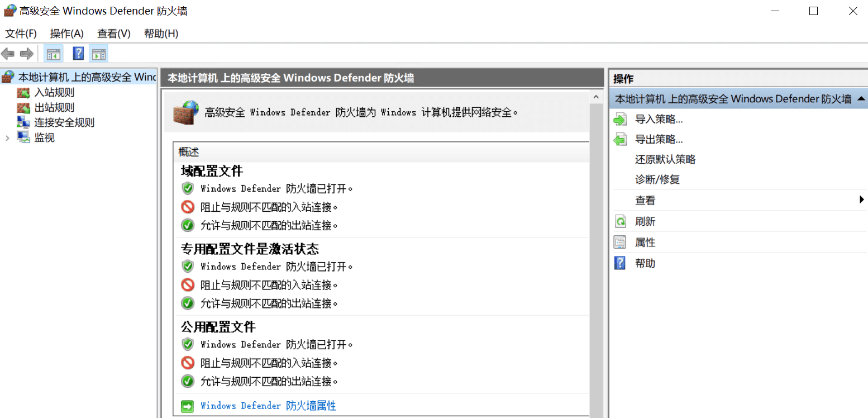The image size is (868, 418).
Task: Click the 帮助 help icon in actions pane
Action: point(620,263)
